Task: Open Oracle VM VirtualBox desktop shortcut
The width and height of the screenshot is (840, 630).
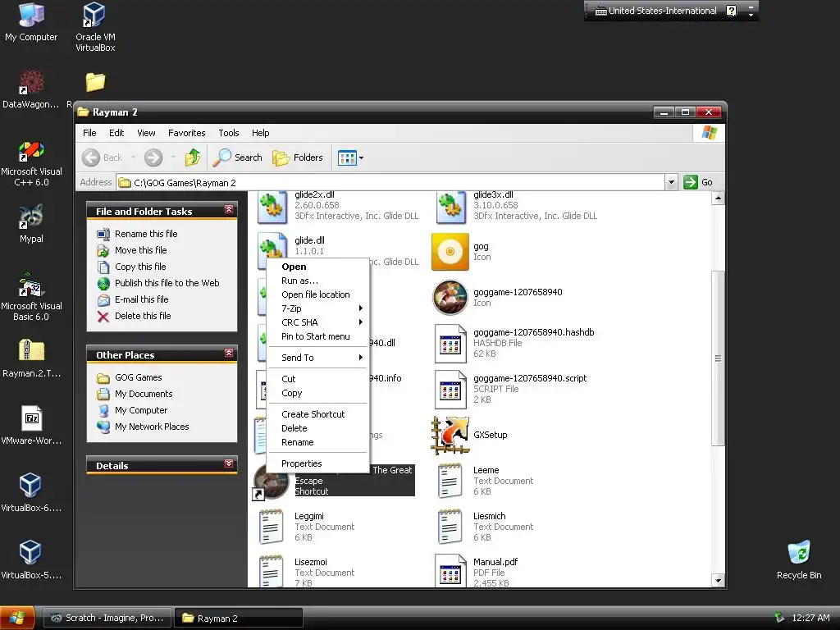Action: click(95, 27)
